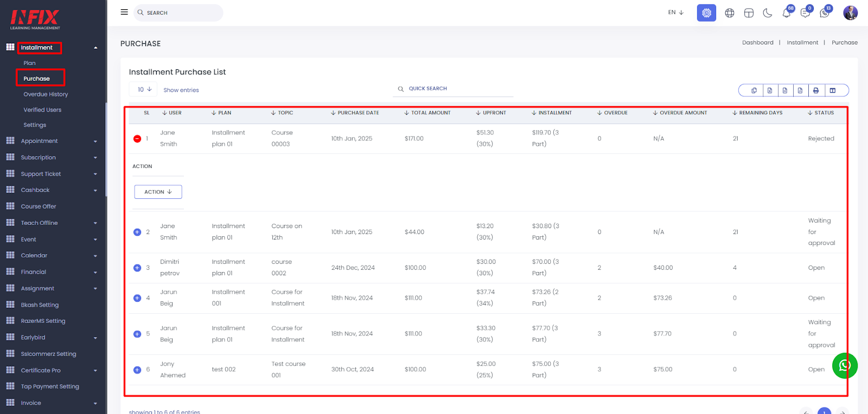The height and width of the screenshot is (414, 868).
Task: Open WhatsApp icon with 13 badge in header
Action: point(825,12)
